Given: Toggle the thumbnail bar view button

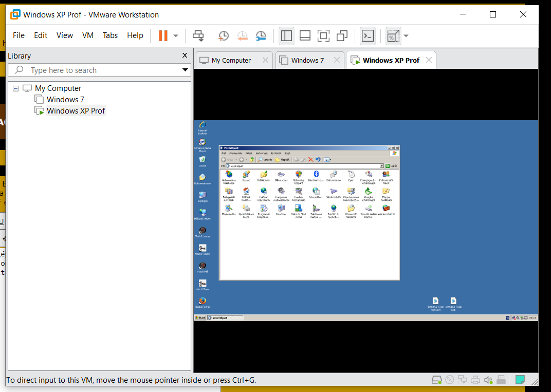Looking at the screenshot, I should [x=305, y=35].
